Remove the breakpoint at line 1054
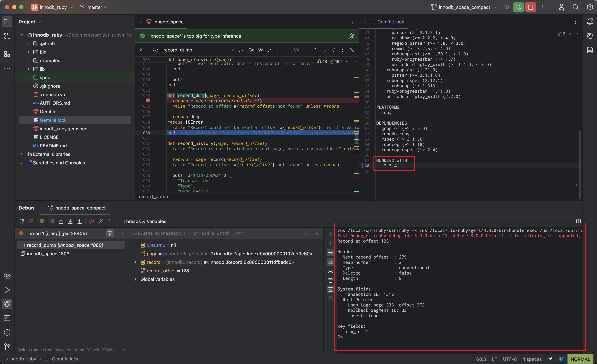This screenshot has height=364, width=597. 147,100
